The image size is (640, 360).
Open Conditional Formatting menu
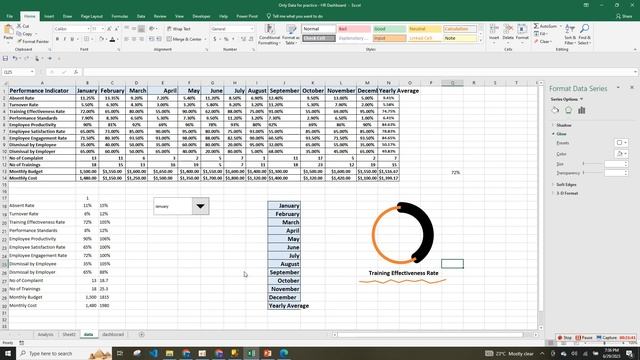click(269, 34)
